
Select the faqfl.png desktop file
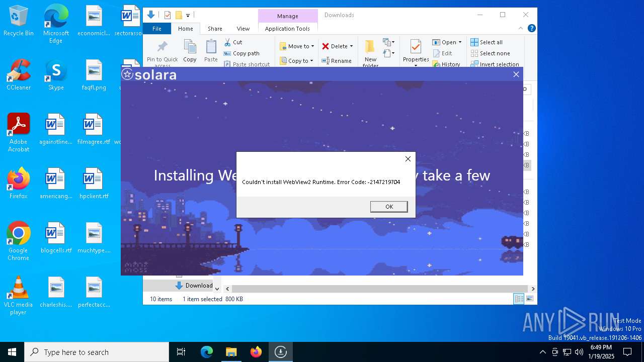tap(94, 75)
